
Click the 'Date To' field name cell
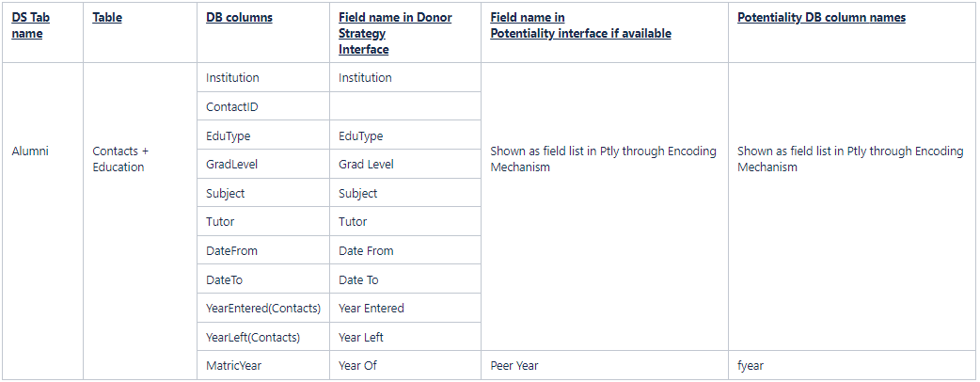point(358,280)
